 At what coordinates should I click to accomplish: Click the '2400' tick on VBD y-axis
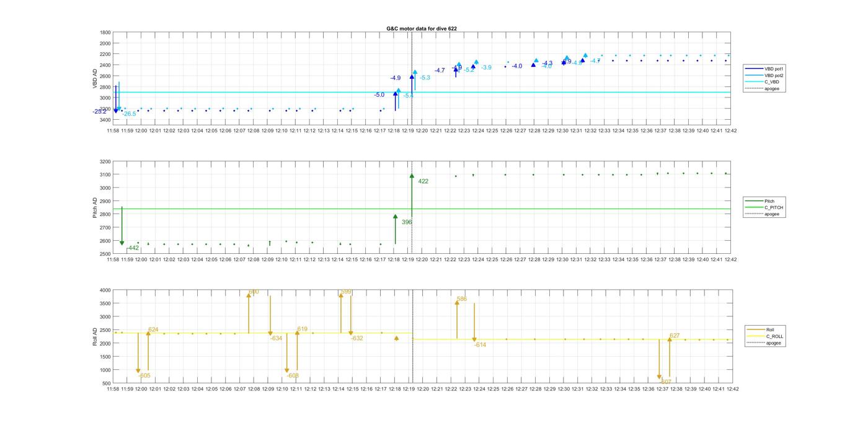[x=105, y=65]
